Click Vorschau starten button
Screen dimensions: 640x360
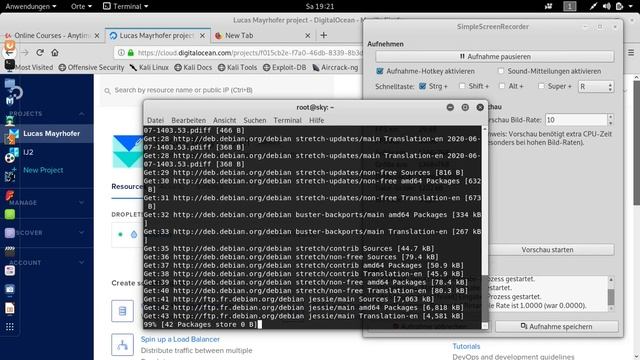click(547, 249)
